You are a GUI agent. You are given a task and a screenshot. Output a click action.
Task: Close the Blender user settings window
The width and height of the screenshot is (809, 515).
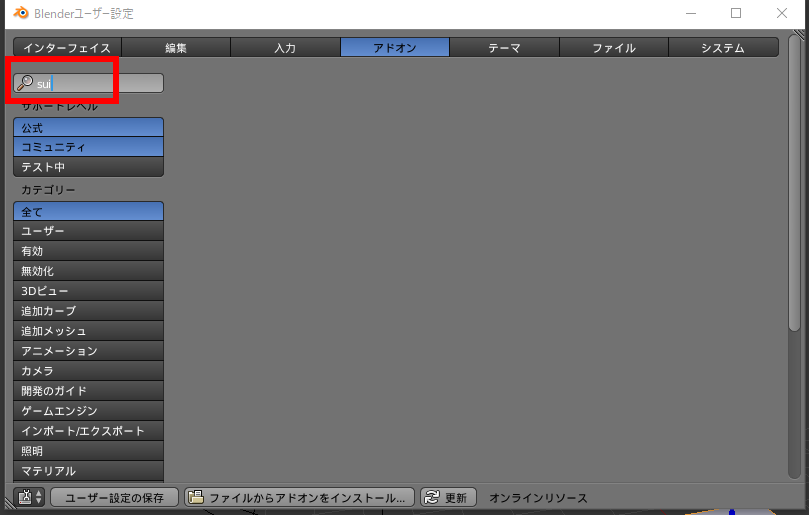point(782,13)
